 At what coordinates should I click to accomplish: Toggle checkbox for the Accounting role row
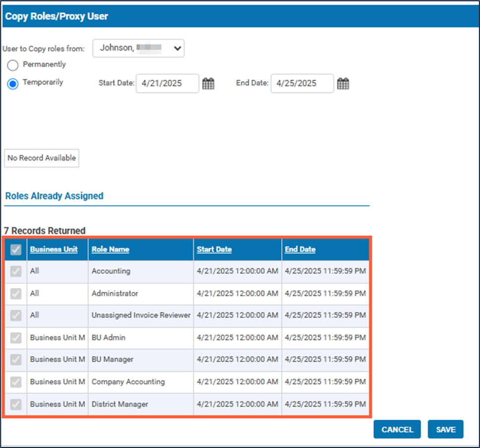(x=16, y=271)
